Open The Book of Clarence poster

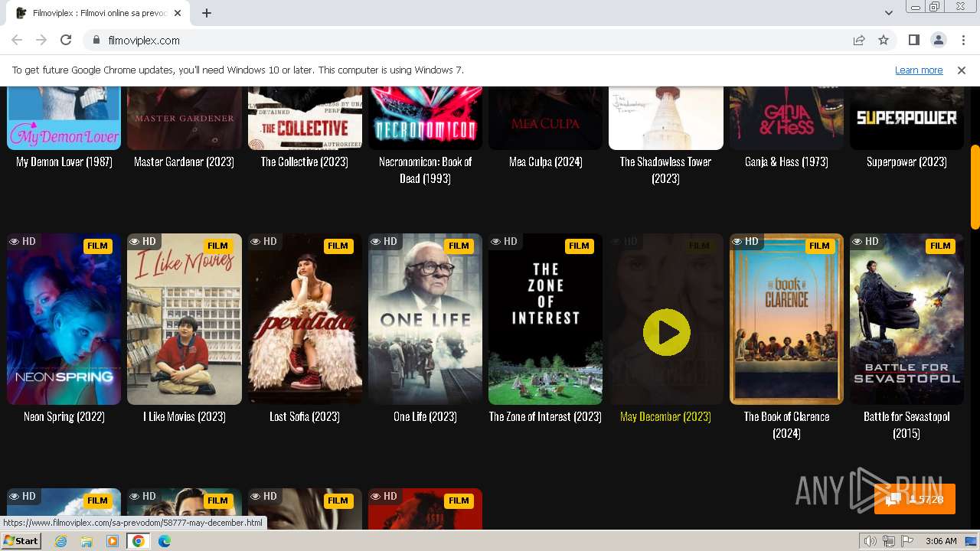786,319
